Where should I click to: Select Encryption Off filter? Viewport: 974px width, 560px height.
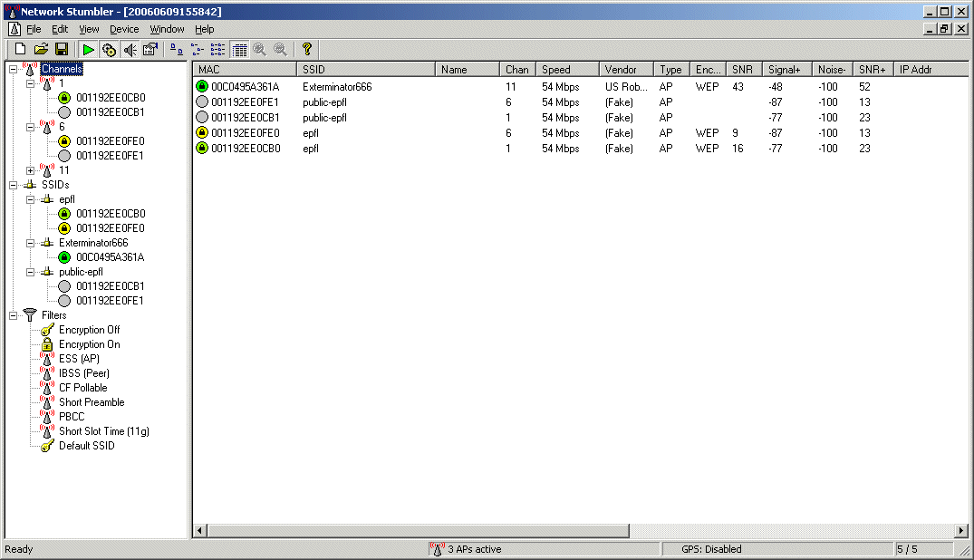[x=89, y=330]
